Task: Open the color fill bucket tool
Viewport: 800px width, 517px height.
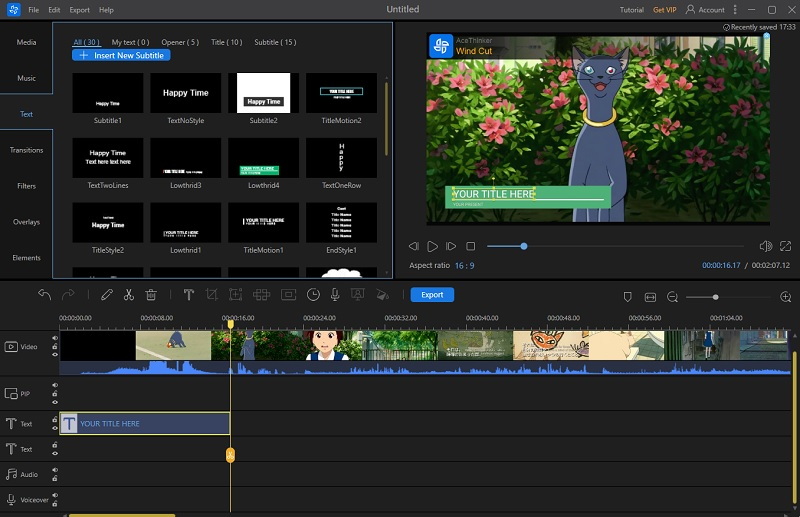Action: [382, 295]
